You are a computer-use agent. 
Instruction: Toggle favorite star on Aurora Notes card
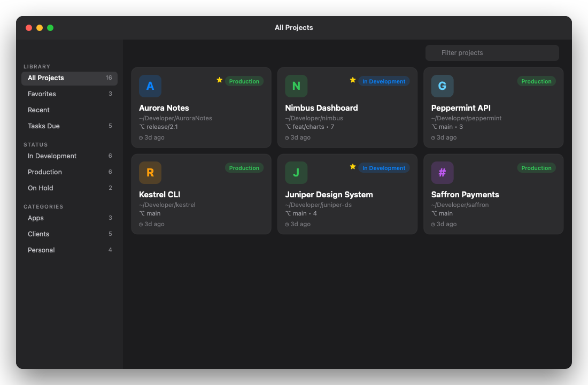pos(219,80)
